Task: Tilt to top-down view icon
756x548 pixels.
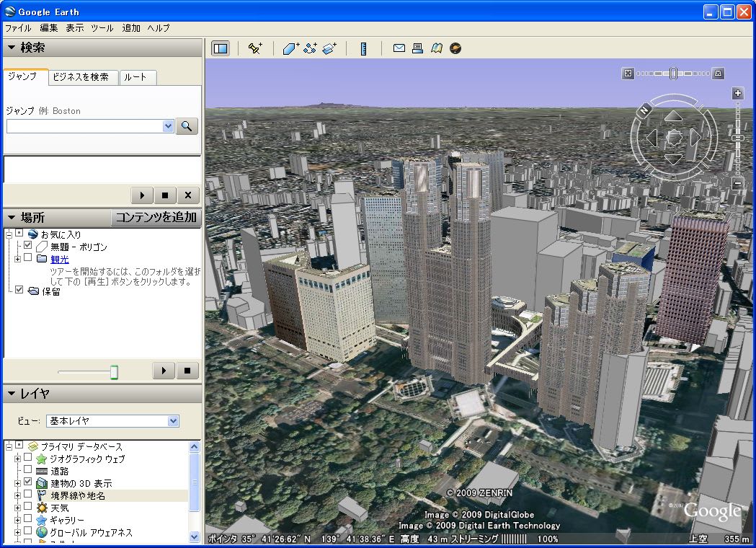Action: pos(628,74)
